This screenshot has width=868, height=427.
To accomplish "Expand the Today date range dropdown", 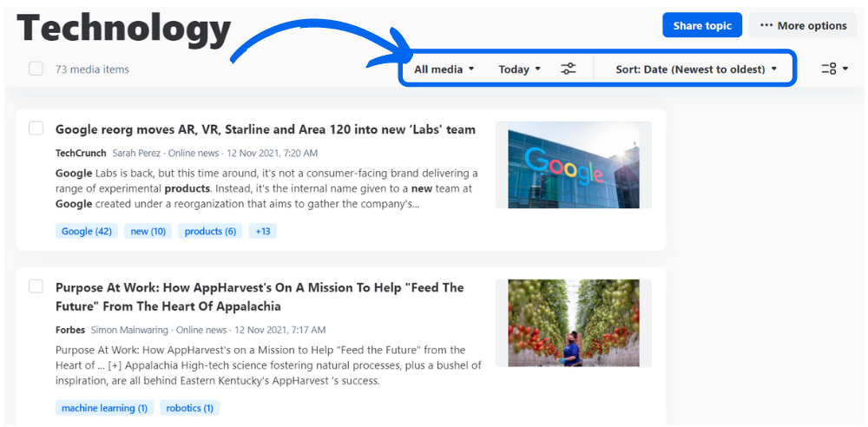I will point(519,69).
